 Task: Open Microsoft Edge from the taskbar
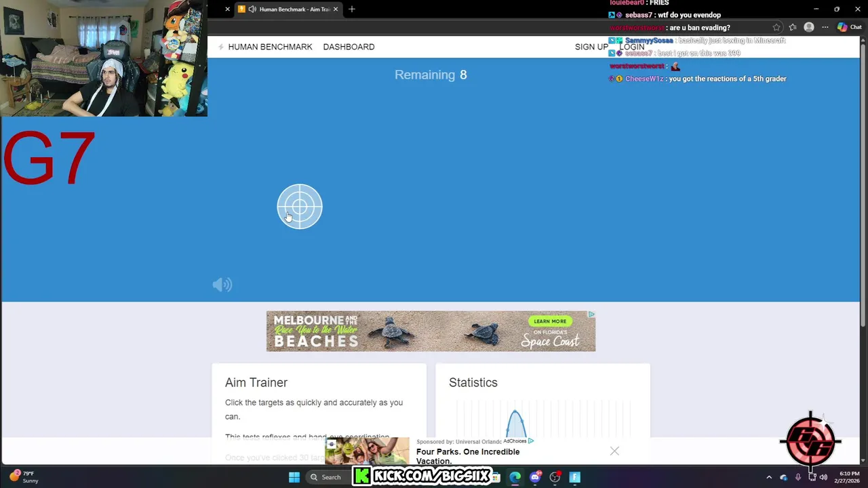(515, 477)
